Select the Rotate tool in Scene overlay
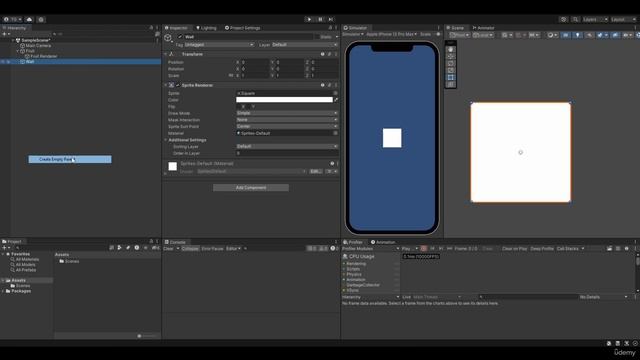Screen dimensions: 640x360 [x=451, y=63]
